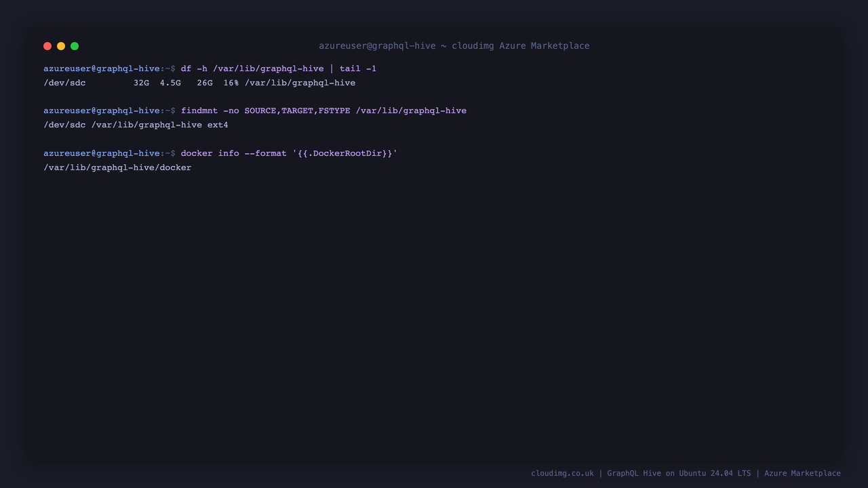
Task: Click the red close window button
Action: (47, 46)
